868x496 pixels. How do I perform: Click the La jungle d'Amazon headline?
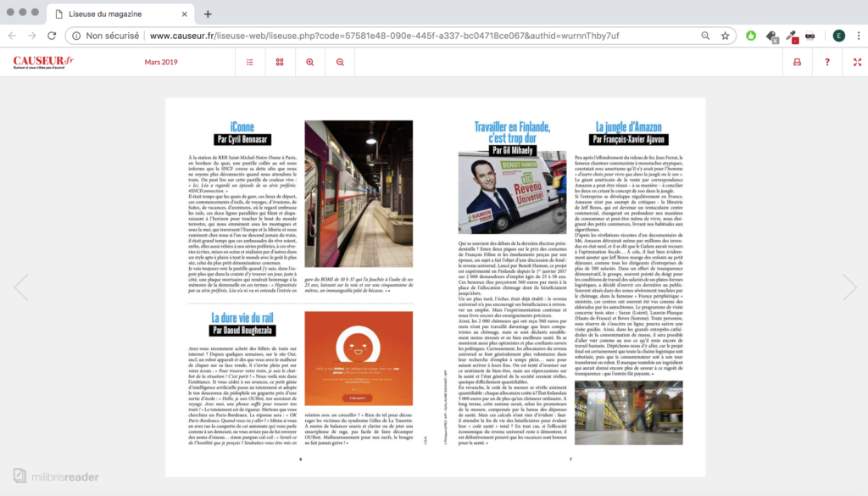point(628,127)
